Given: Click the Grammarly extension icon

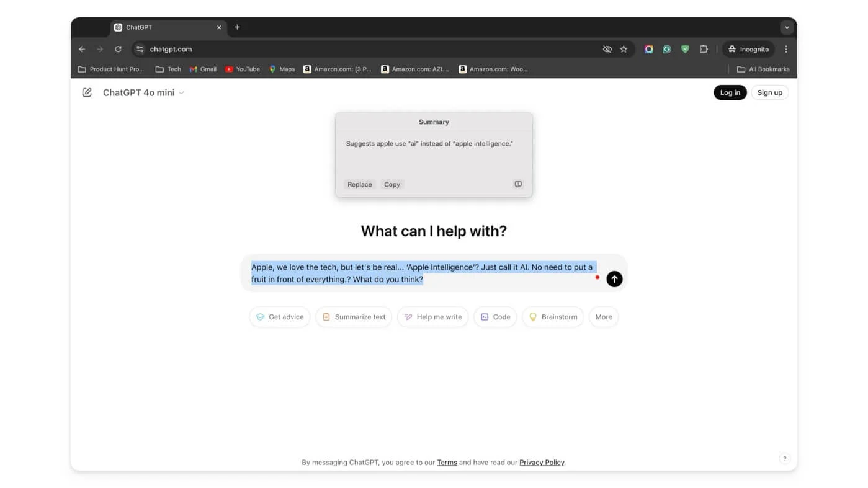Looking at the screenshot, I should tap(667, 49).
